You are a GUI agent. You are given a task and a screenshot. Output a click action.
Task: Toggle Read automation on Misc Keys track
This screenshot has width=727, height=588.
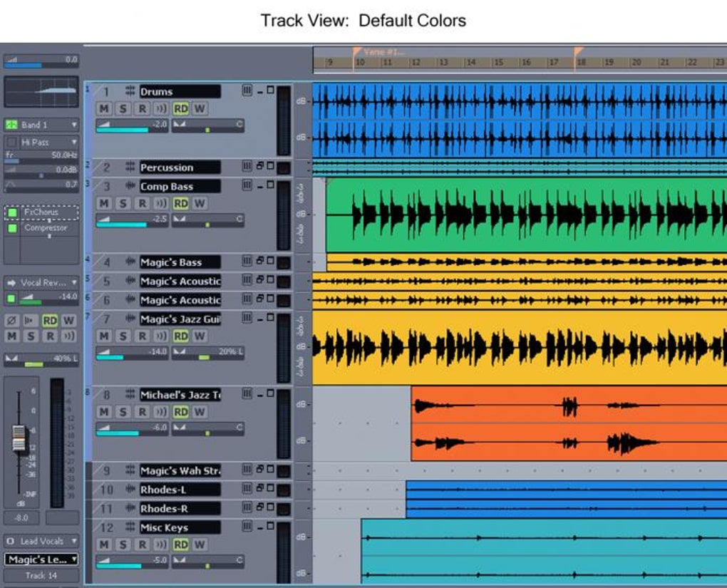(180, 545)
